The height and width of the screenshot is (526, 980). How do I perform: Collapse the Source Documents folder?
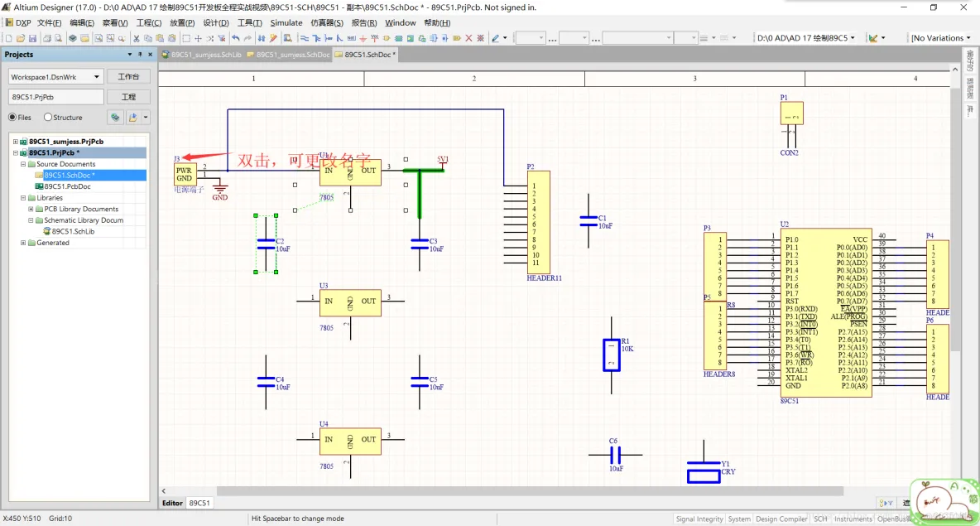tap(23, 164)
